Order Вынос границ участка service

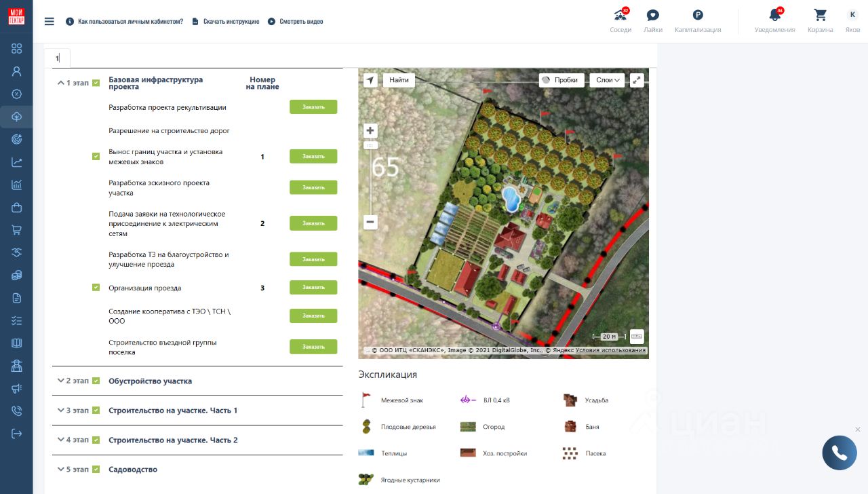pyautogui.click(x=313, y=156)
